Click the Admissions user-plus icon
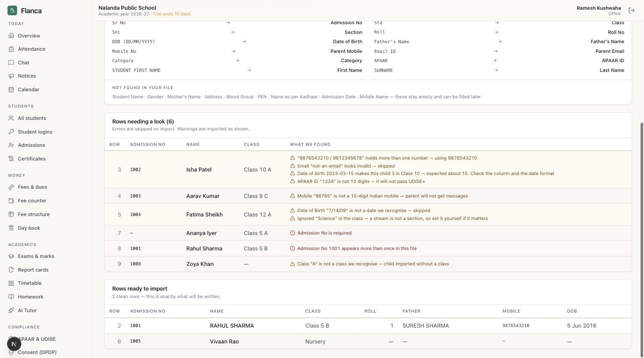The height and width of the screenshot is (358, 644). (11, 145)
